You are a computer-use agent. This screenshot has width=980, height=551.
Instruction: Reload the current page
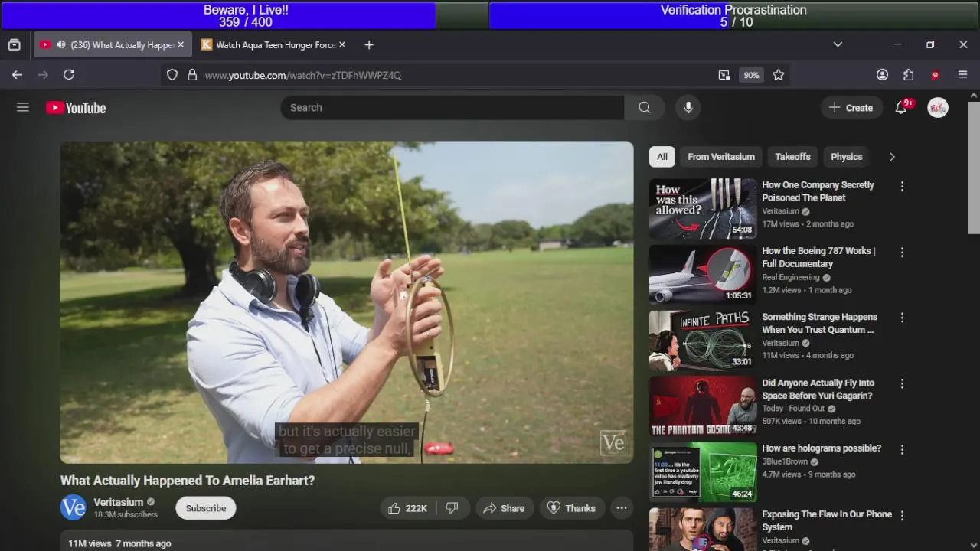(69, 75)
